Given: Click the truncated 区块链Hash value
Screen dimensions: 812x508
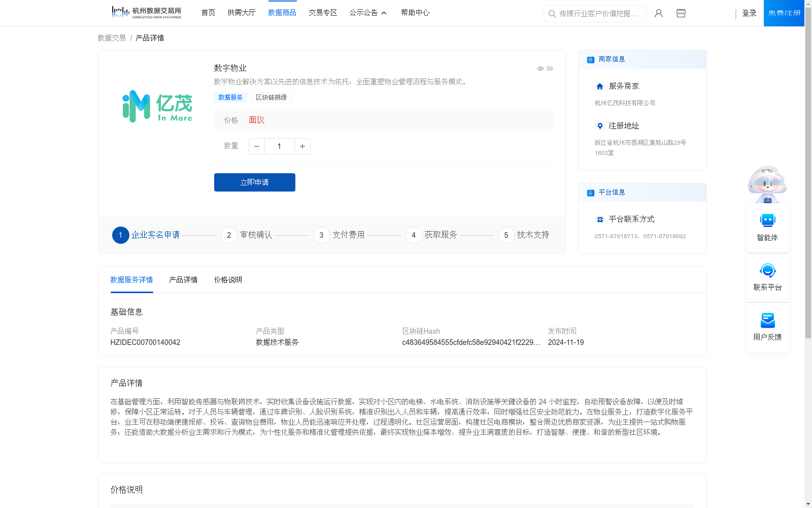Looking at the screenshot, I should coord(471,342).
